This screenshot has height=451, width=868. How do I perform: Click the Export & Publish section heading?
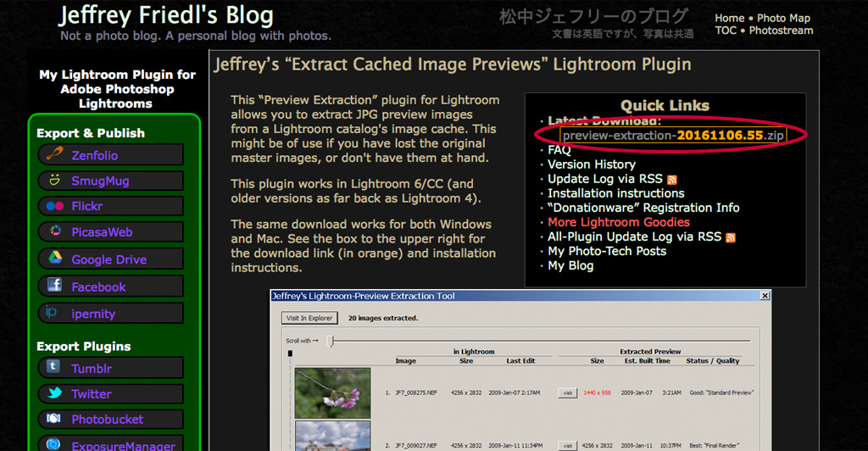click(x=90, y=133)
